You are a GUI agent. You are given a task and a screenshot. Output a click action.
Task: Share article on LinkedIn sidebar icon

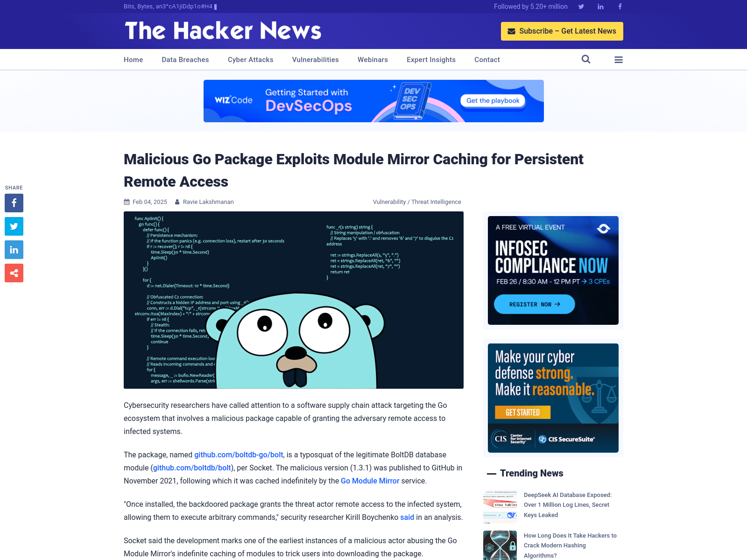pos(14,250)
